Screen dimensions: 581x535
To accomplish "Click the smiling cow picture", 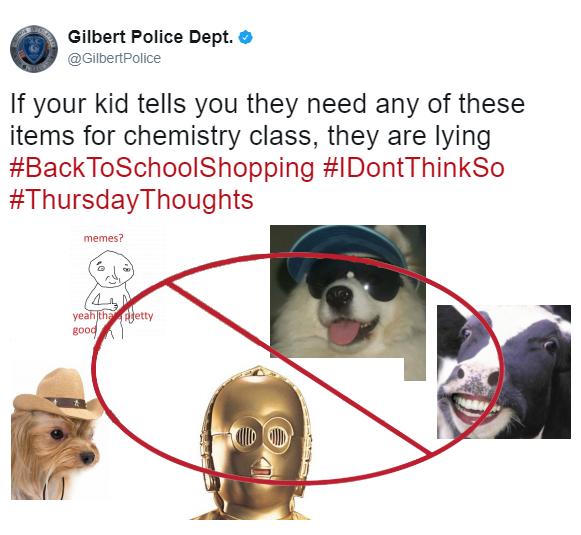I will pyautogui.click(x=504, y=372).
